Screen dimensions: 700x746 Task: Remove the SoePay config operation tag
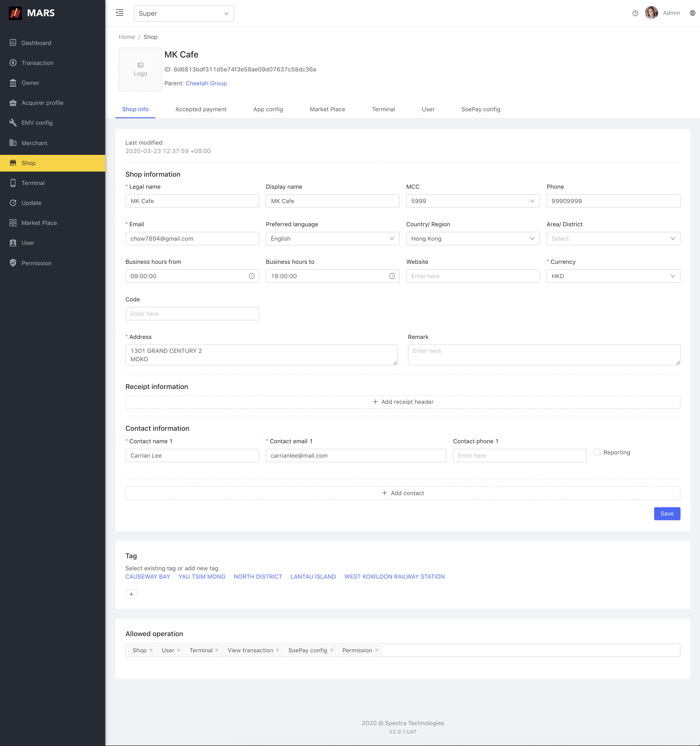332,650
